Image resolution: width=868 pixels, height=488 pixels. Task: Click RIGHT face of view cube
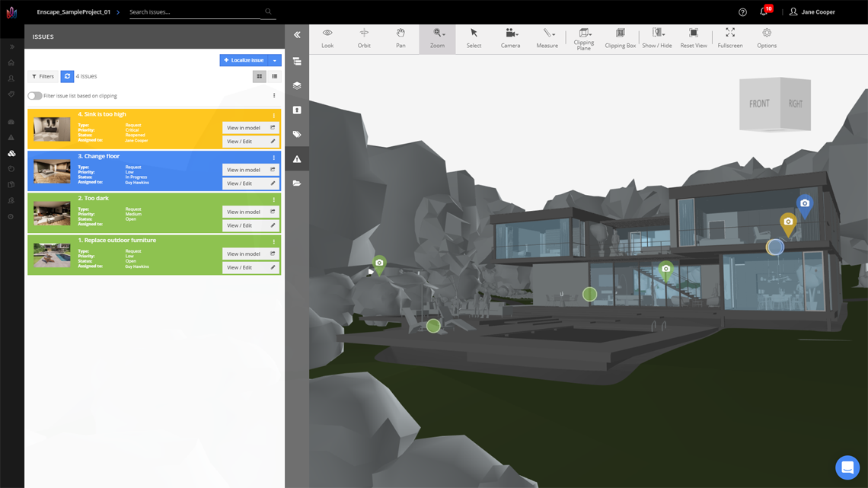coord(796,104)
